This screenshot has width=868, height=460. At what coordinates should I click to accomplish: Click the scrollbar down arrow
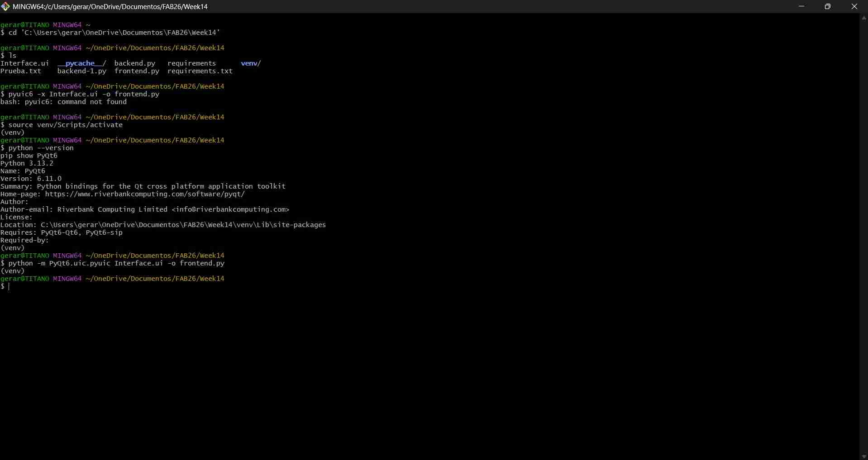pos(864,456)
